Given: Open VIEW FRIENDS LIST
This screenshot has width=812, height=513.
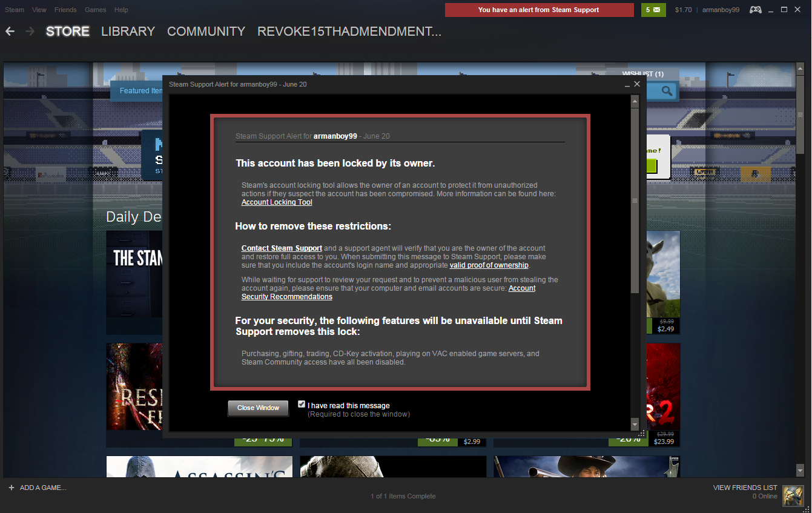Looking at the screenshot, I should 745,488.
